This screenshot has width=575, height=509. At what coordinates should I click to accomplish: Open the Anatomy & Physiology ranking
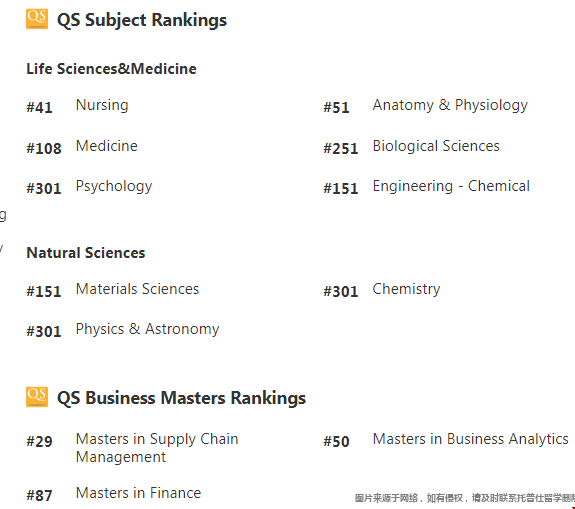pos(450,106)
